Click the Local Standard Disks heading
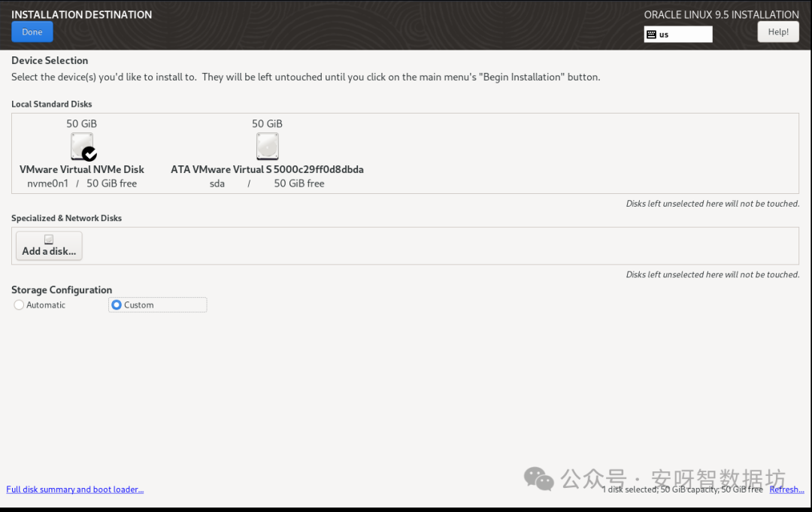This screenshot has height=512, width=812. click(x=52, y=104)
